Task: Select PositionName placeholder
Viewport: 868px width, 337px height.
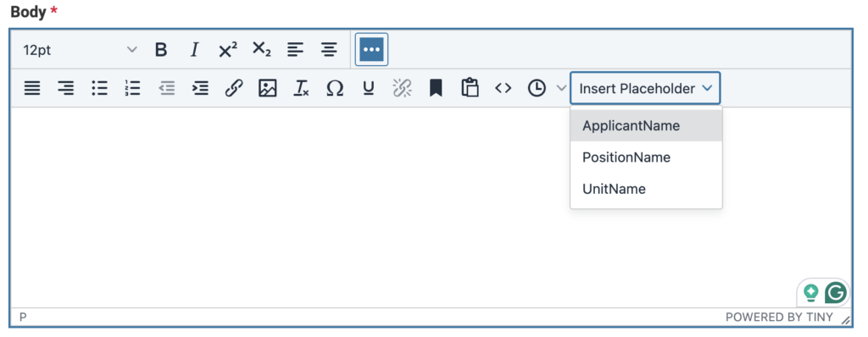Action: (646, 157)
